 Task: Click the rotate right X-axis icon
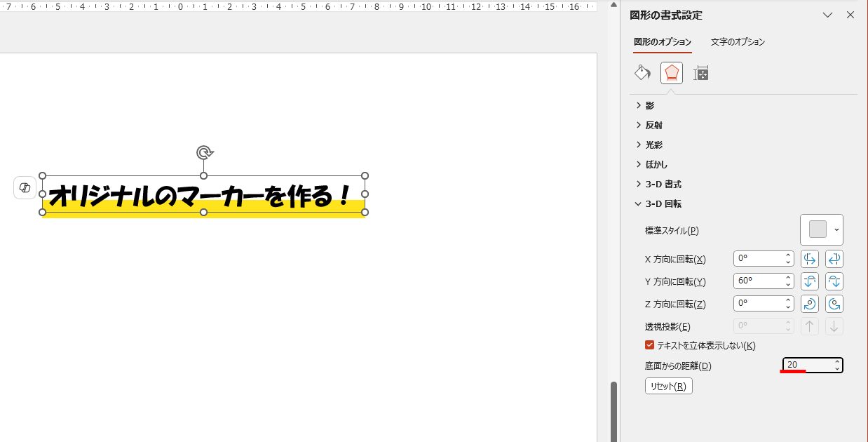(834, 259)
